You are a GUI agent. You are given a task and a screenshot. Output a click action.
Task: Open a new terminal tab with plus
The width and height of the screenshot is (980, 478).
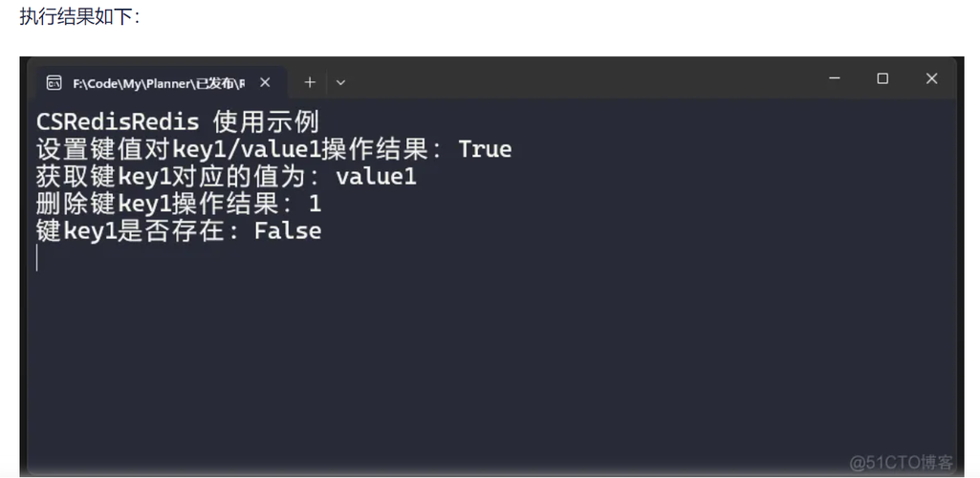pos(310,82)
